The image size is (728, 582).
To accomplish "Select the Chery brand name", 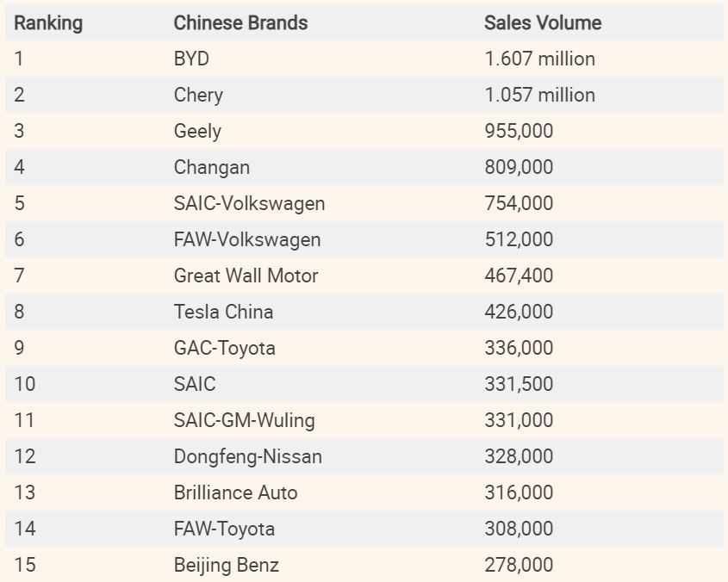I will click(x=198, y=96).
